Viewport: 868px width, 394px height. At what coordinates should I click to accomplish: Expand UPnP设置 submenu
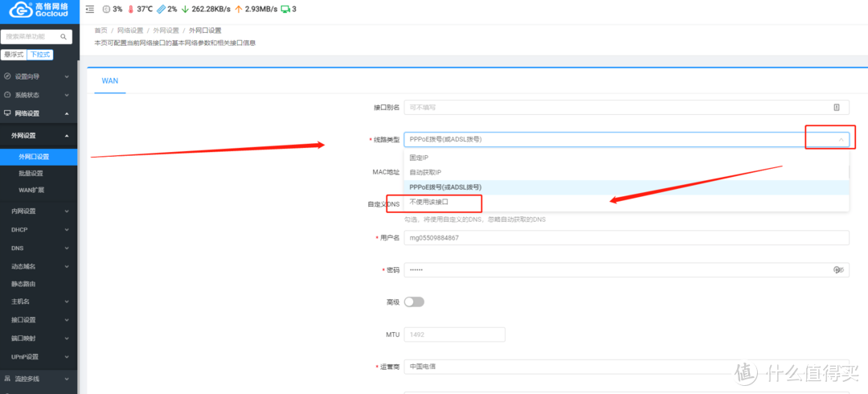[x=39, y=356]
